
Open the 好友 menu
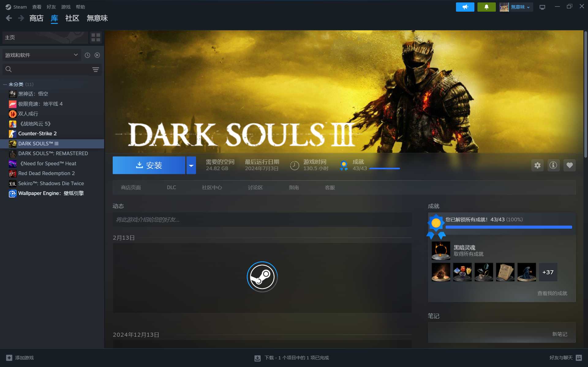click(51, 7)
